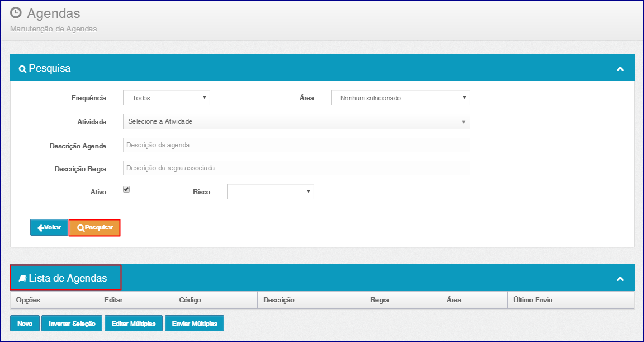Click the Risco field label
Viewport: 644px width, 342px height.
202,192
